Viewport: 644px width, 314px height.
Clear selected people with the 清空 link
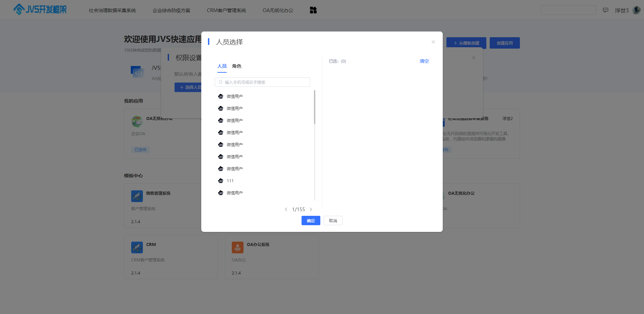424,61
